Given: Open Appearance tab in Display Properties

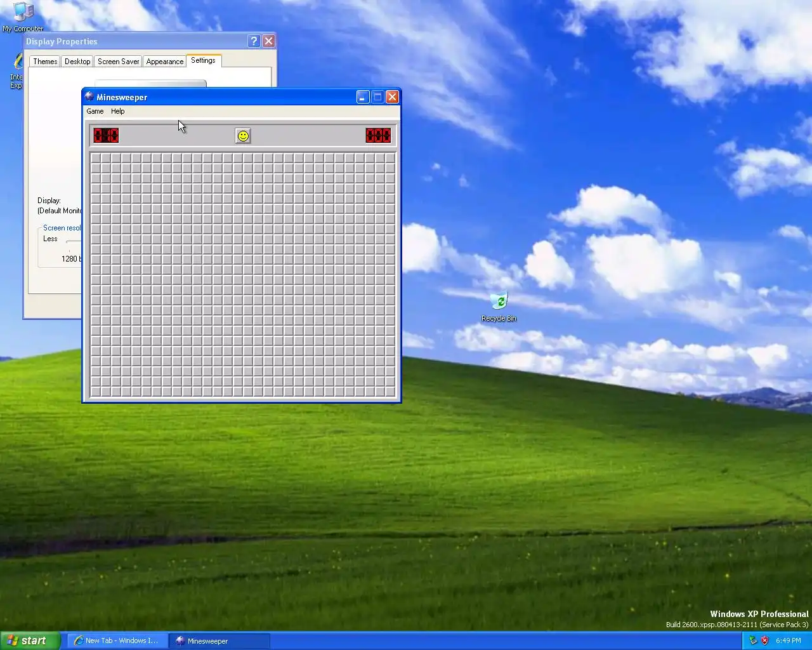Looking at the screenshot, I should pos(165,62).
